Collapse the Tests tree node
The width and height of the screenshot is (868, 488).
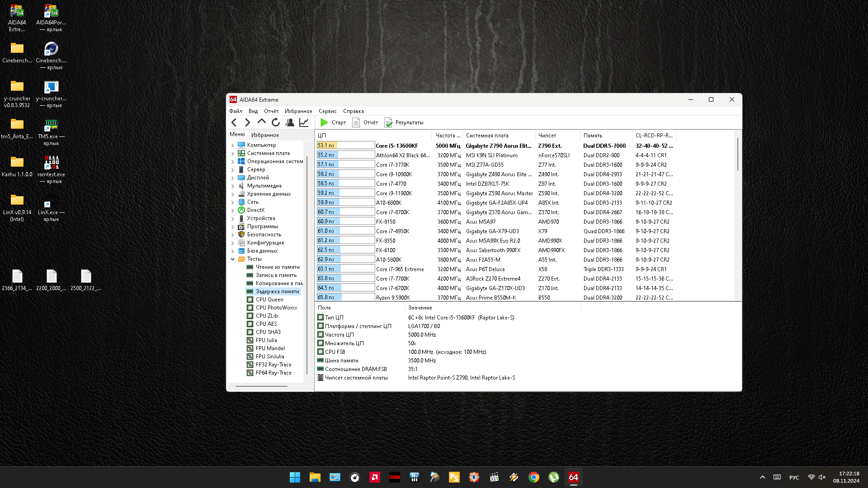coord(233,259)
